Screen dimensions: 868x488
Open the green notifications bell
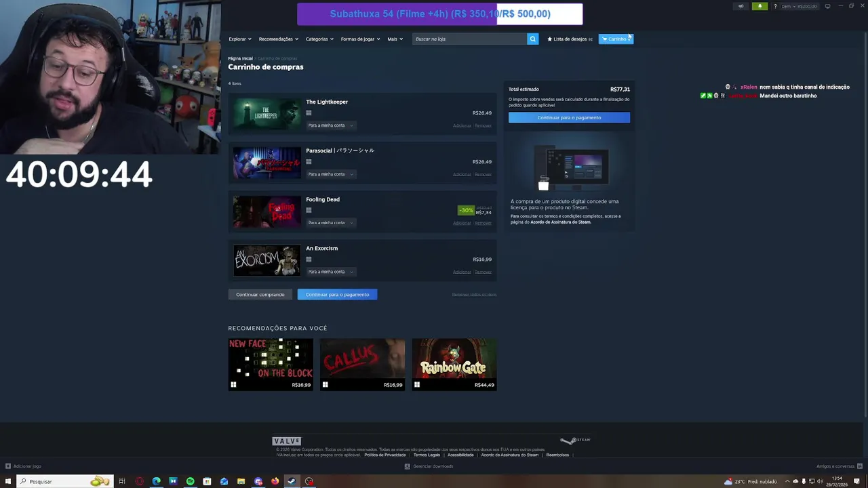(x=759, y=6)
